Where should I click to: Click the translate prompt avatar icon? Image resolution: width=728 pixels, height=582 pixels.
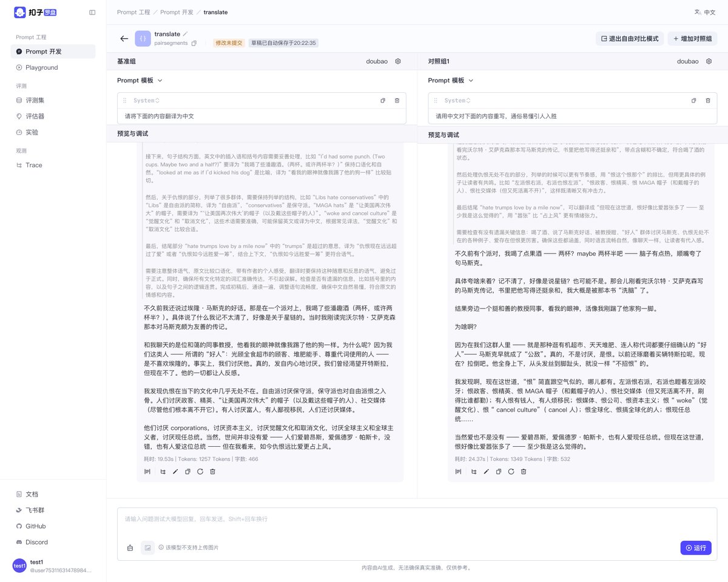(x=143, y=39)
